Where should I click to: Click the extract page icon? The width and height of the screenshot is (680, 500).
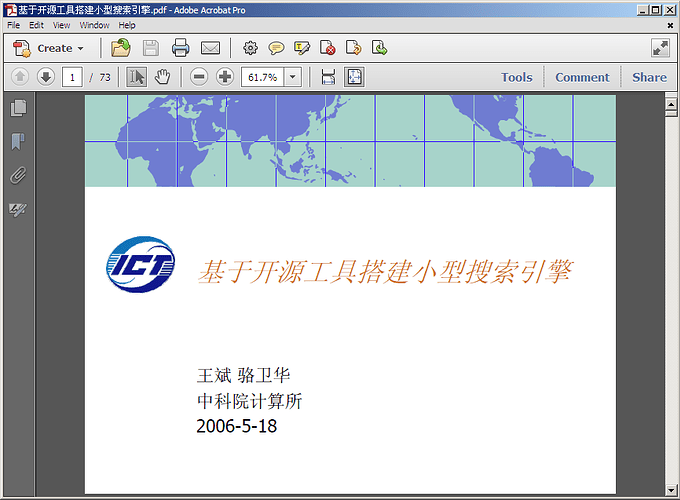tap(379, 48)
